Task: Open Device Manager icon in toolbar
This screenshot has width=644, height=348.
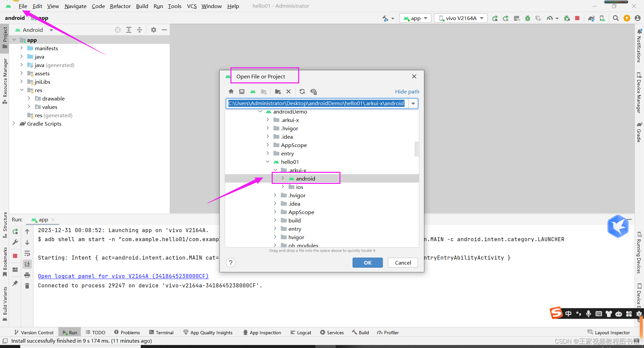Action: [x=602, y=18]
